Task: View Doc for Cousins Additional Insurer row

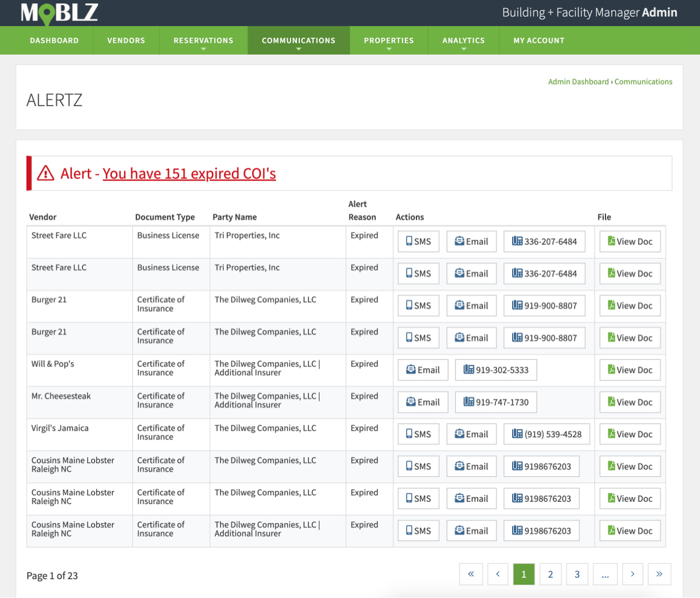Action: [630, 531]
